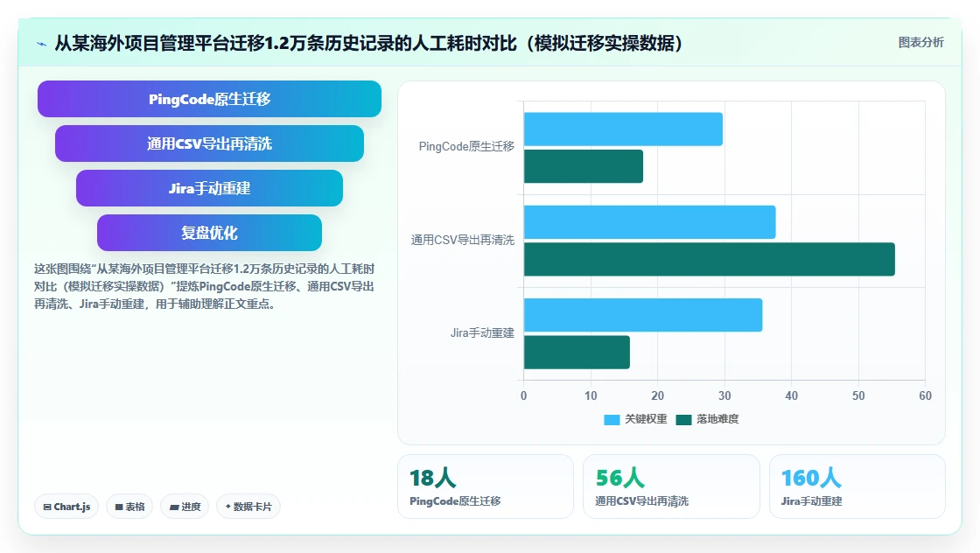
Task: Click the 160人 data card
Action: pos(857,486)
